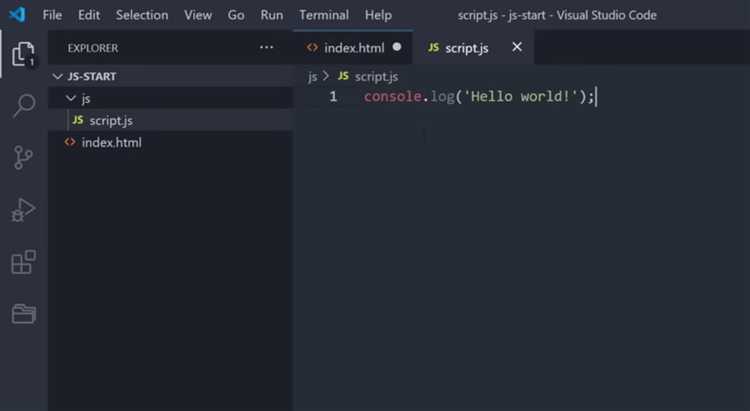Viewport: 750px width, 411px height.
Task: Click the js breadcrumb segment
Action: pos(312,77)
